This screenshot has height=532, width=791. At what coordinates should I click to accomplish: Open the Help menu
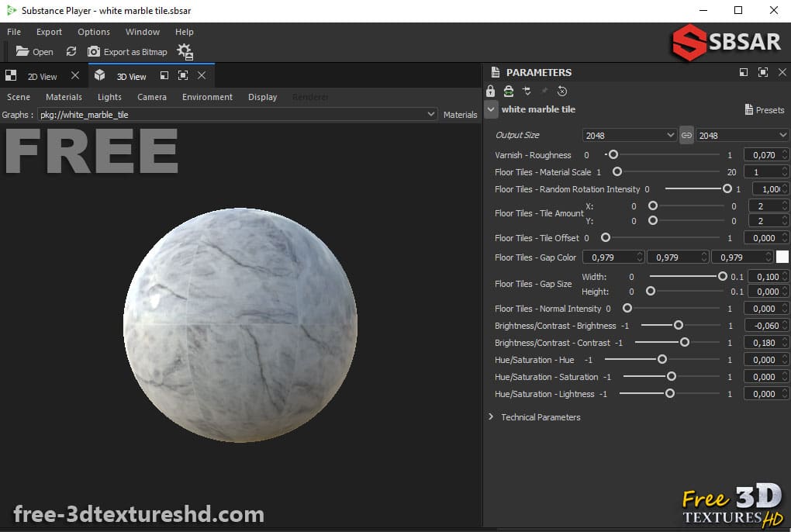(x=184, y=31)
